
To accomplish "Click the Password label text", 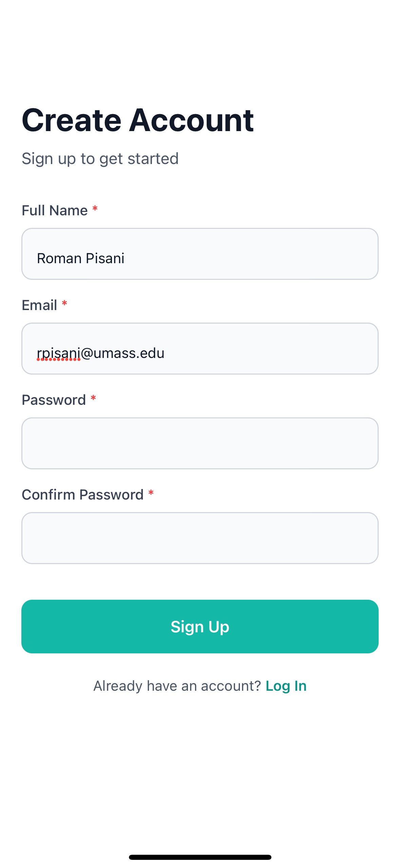I will [54, 400].
